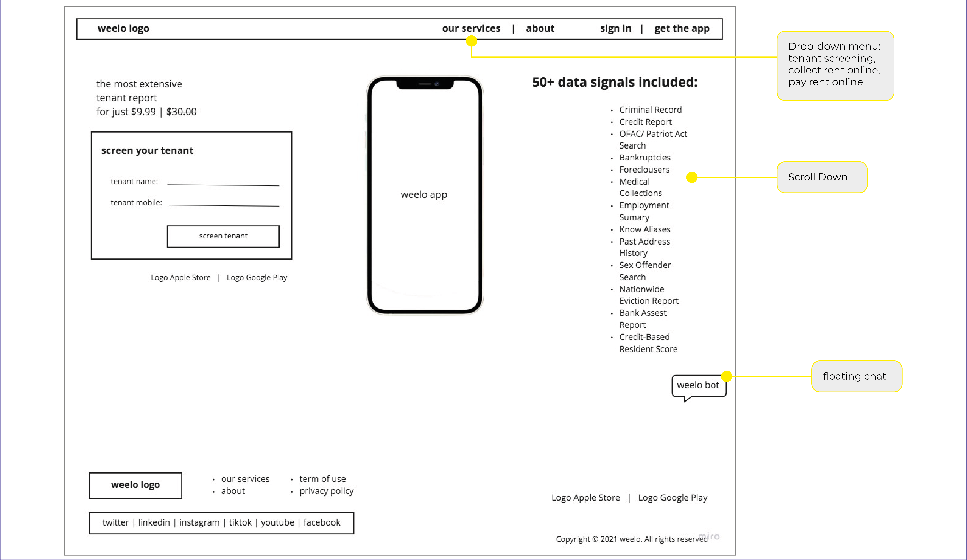Screen dimensions: 967x560
Task: Choose get the app in the header
Action: (682, 28)
